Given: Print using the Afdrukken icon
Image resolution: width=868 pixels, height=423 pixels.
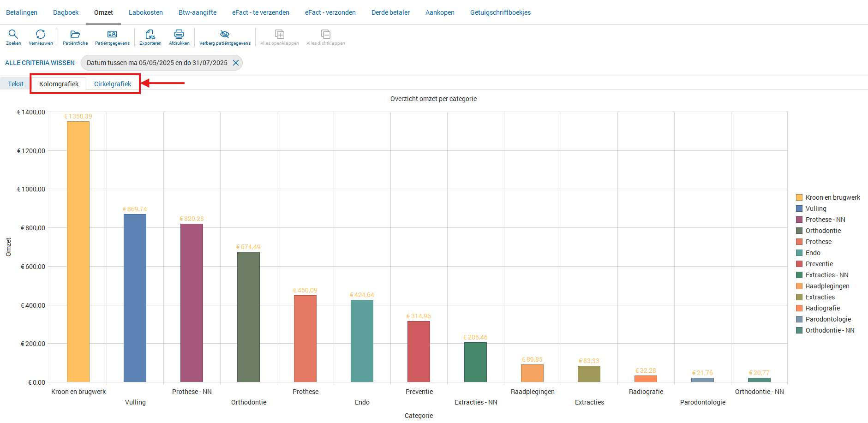Looking at the screenshot, I should [179, 35].
